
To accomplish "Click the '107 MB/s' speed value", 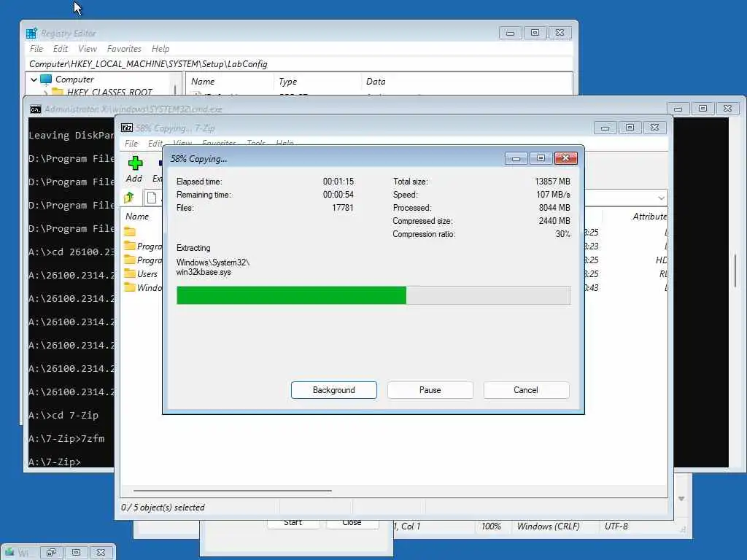I will (x=553, y=194).
